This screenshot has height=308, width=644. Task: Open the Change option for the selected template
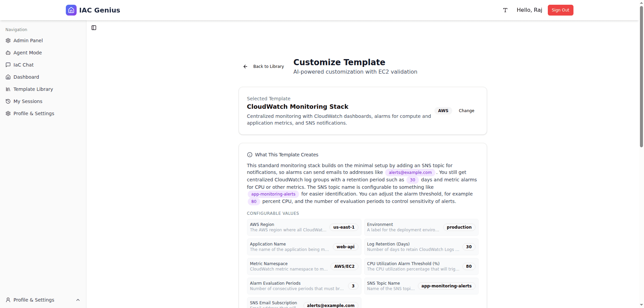click(x=466, y=110)
